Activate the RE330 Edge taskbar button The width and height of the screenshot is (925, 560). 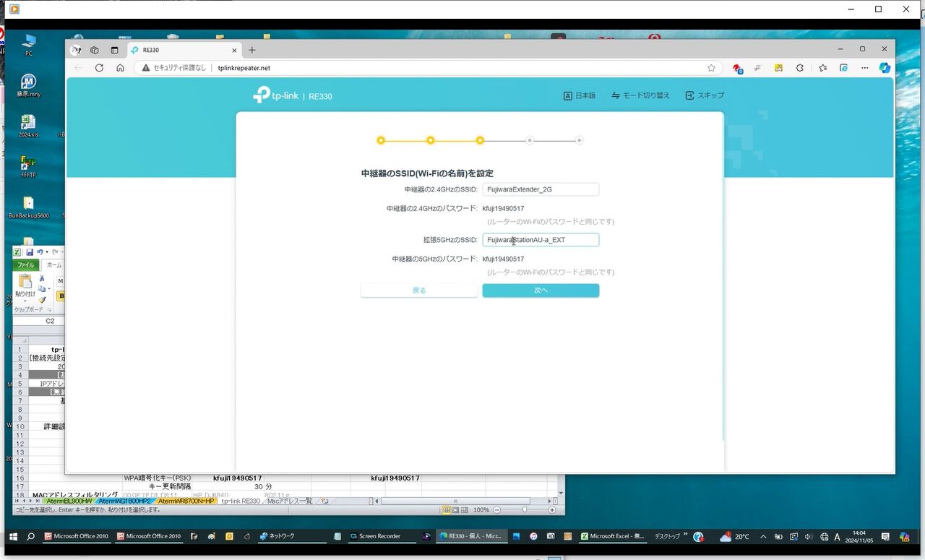[x=470, y=537]
